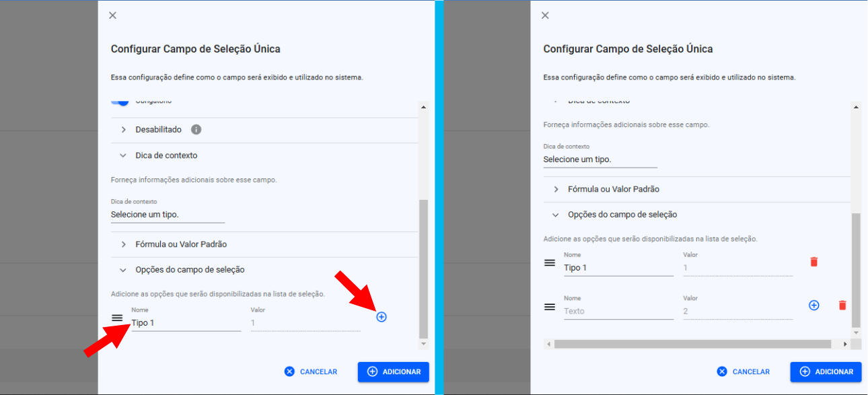Close the left configuration dialog with X
The height and width of the screenshot is (395, 868).
pos(112,15)
